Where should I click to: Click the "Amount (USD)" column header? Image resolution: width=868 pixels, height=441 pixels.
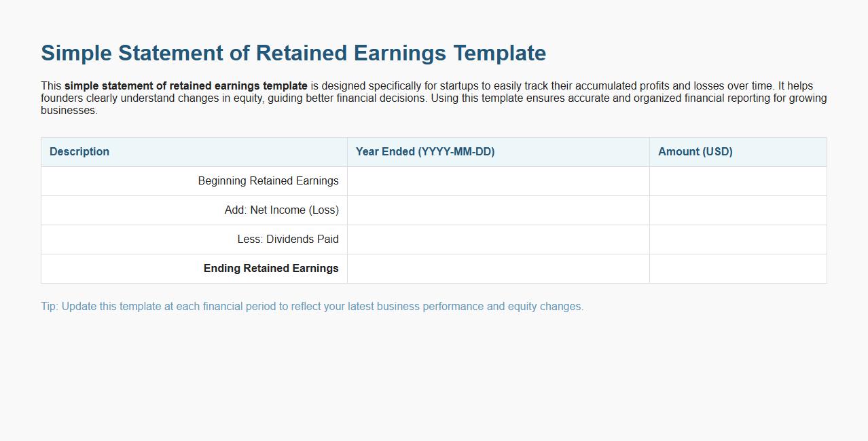(x=695, y=151)
